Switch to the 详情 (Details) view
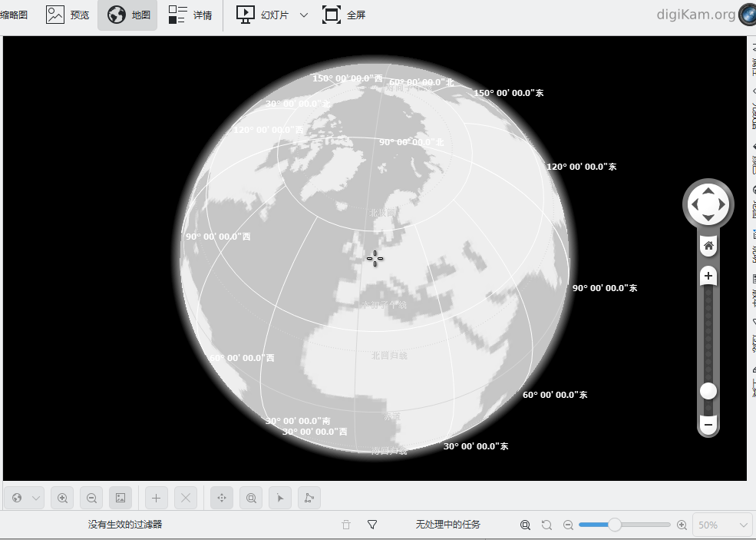756x540 pixels. [190, 15]
